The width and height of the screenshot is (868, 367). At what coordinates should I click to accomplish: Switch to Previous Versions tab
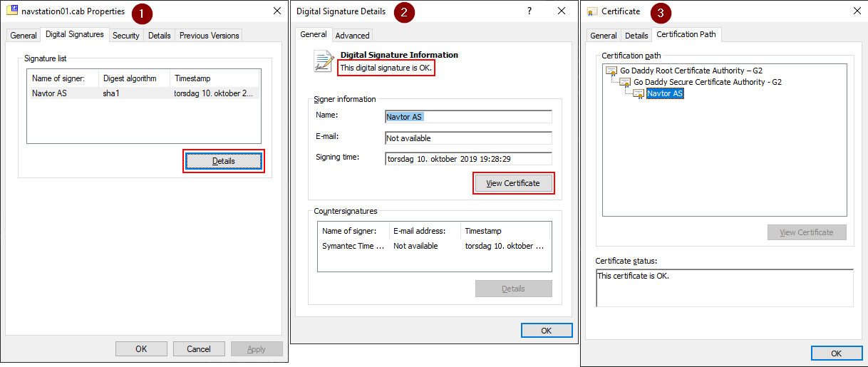click(209, 36)
